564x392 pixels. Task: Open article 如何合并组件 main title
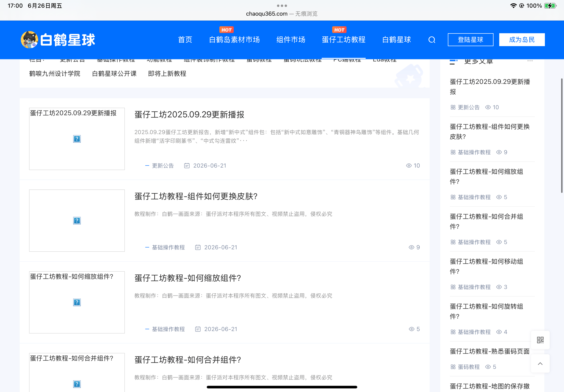tap(188, 360)
